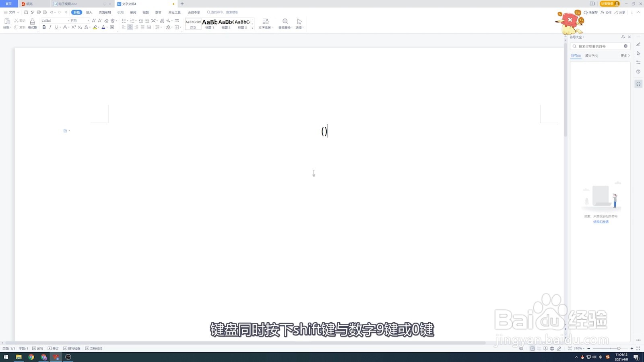
Task: Click the Windows Start button
Action: 6,357
